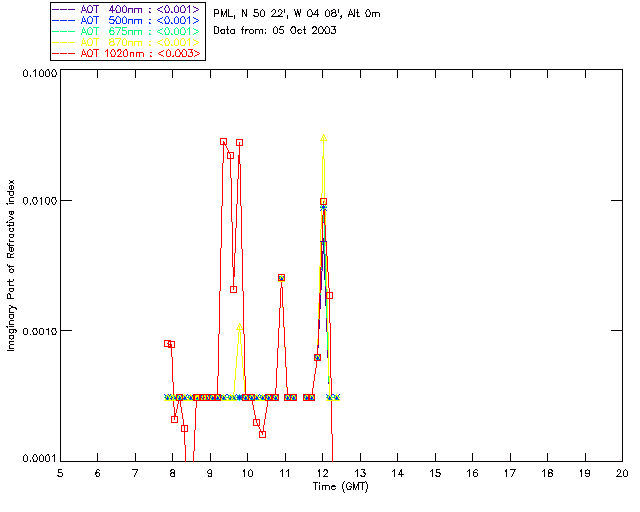
Task: Click the AOT 500nm legend entry
Action: pos(127,20)
